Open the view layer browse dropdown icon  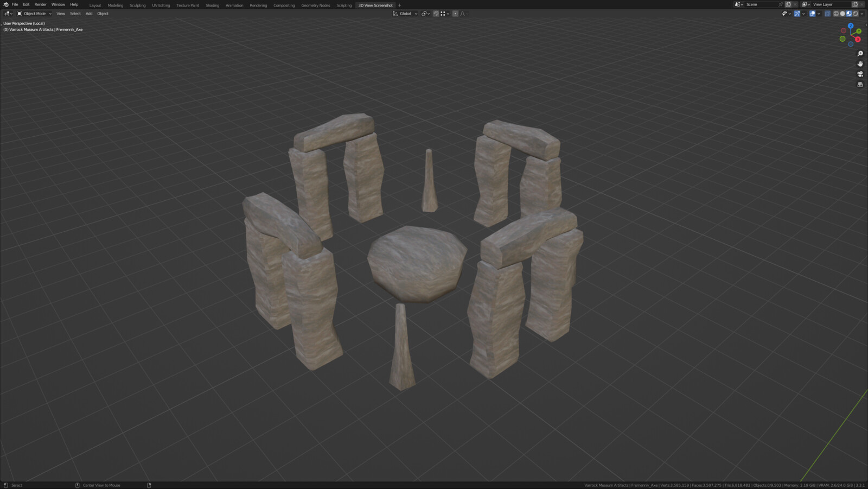pyautogui.click(x=806, y=4)
